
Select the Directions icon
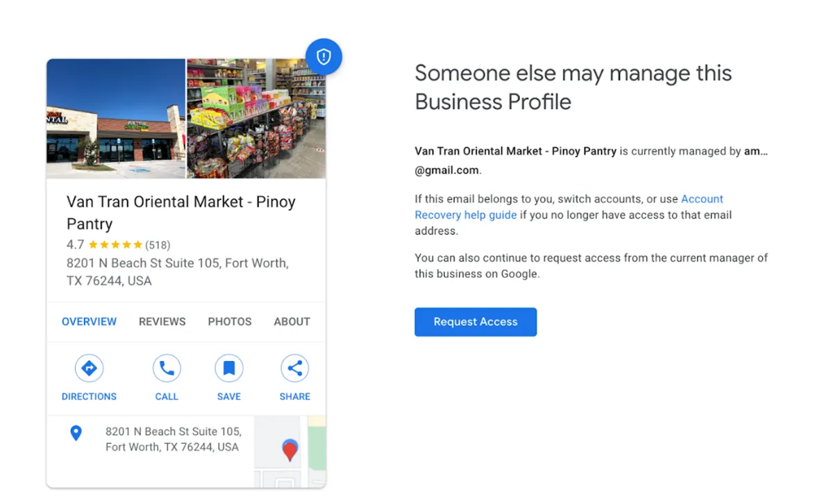click(x=89, y=368)
